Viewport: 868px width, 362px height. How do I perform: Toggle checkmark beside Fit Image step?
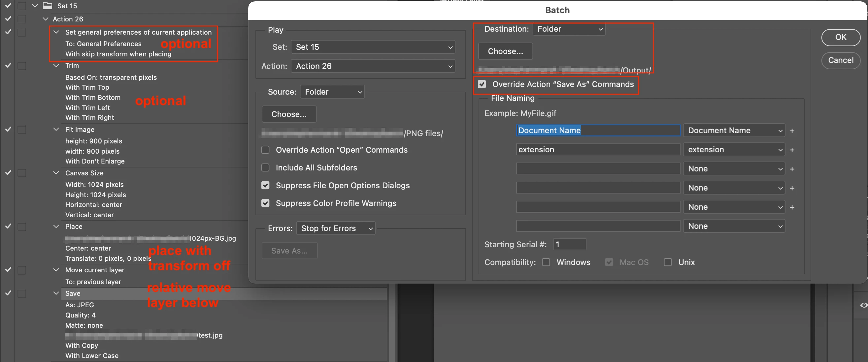8,129
